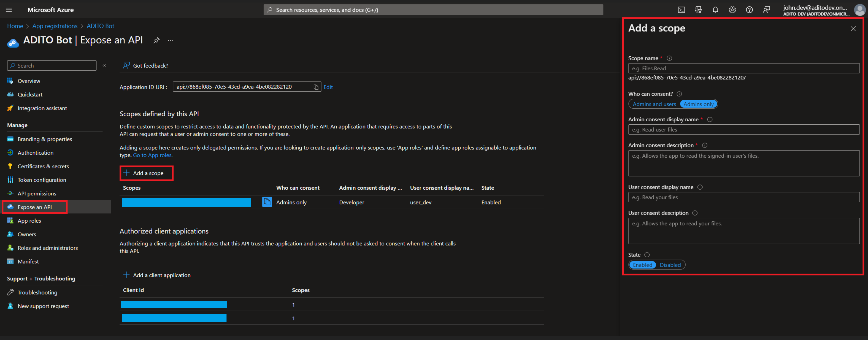Click Add a client application
The width and height of the screenshot is (868, 340).
click(x=157, y=275)
